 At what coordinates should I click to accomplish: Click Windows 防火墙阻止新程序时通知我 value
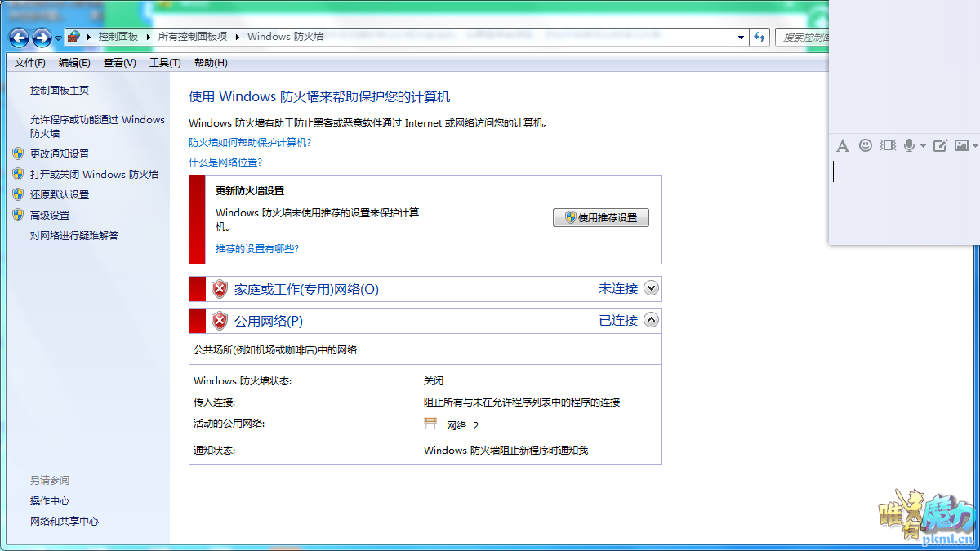[x=506, y=450]
